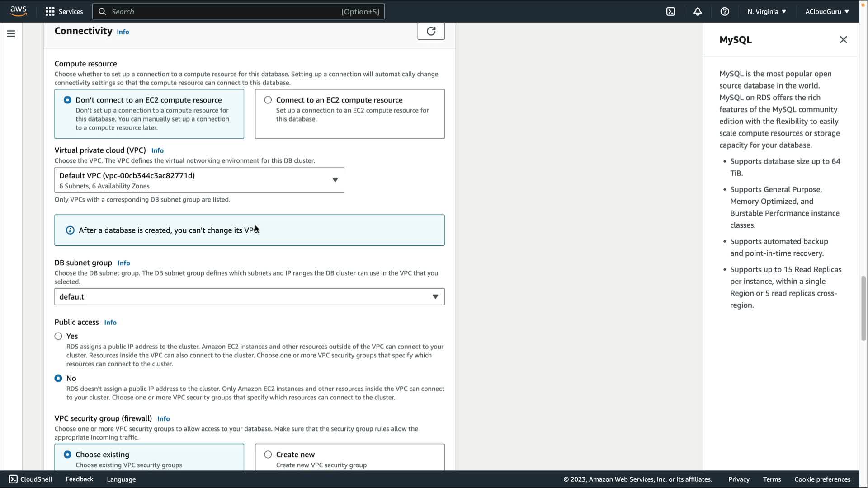868x488 pixels.
Task: Open the notifications bell
Action: click(698, 12)
